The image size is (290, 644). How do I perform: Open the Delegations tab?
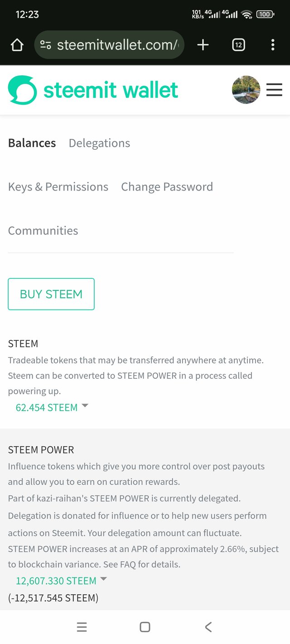(99, 143)
